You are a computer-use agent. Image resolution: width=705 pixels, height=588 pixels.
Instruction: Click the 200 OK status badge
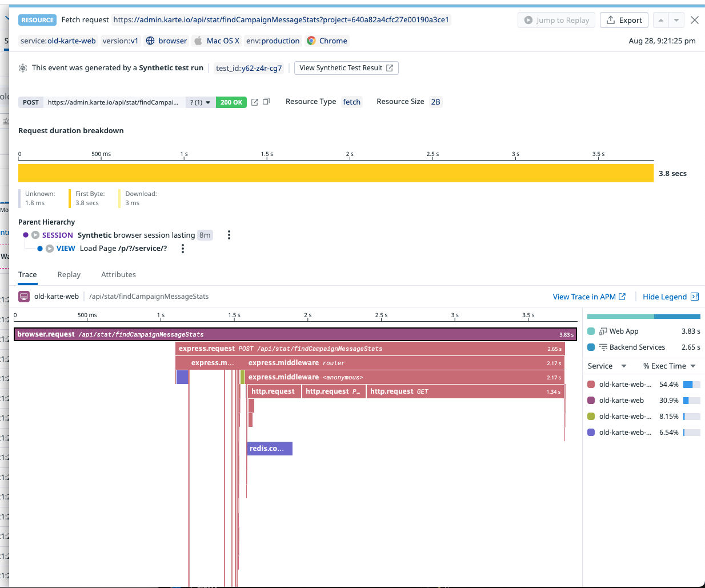[231, 102]
